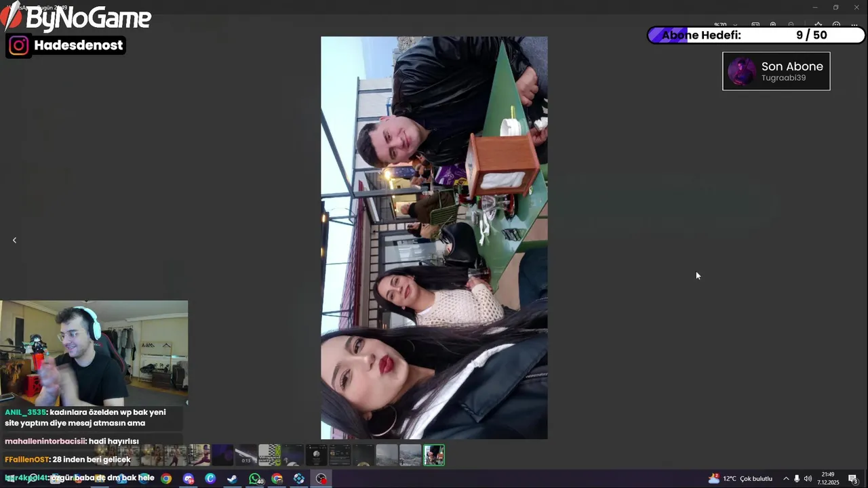This screenshot has width=868, height=488.
Task: Select the dark thumbnail with circular avatar
Action: (317, 455)
